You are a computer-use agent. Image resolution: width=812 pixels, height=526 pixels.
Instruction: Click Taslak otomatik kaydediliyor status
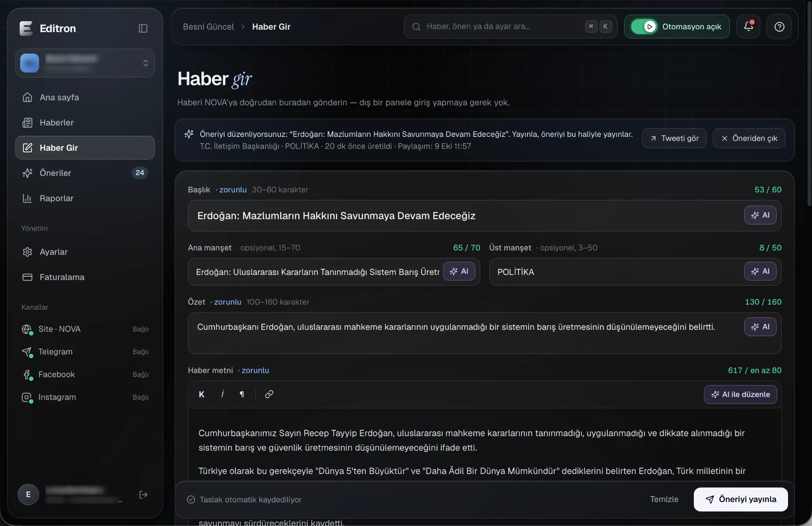coord(244,500)
